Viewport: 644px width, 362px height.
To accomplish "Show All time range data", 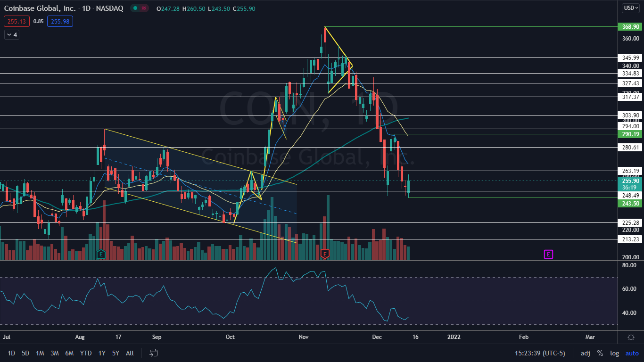I will pos(130,353).
